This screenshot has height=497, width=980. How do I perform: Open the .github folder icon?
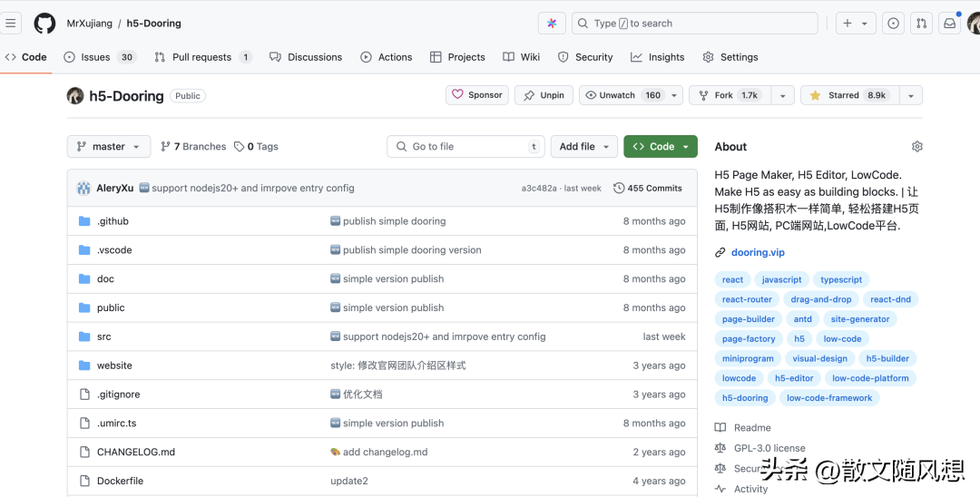[84, 221]
